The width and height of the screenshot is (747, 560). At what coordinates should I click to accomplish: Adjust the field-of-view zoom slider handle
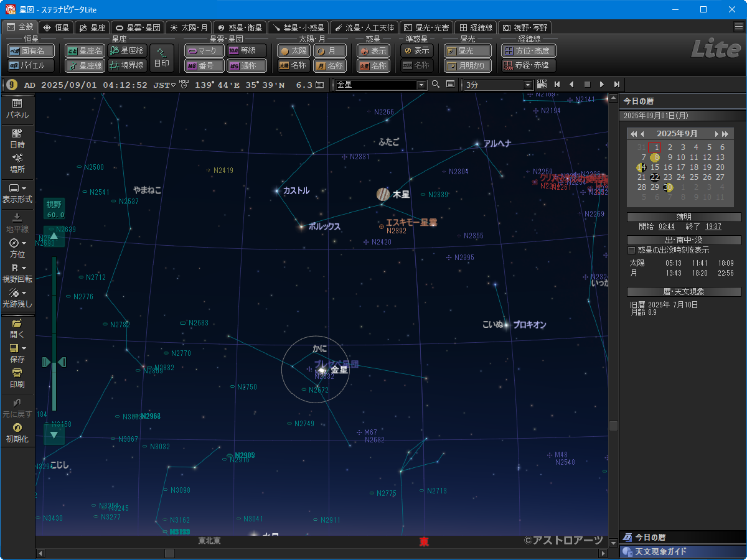pyautogui.click(x=54, y=362)
